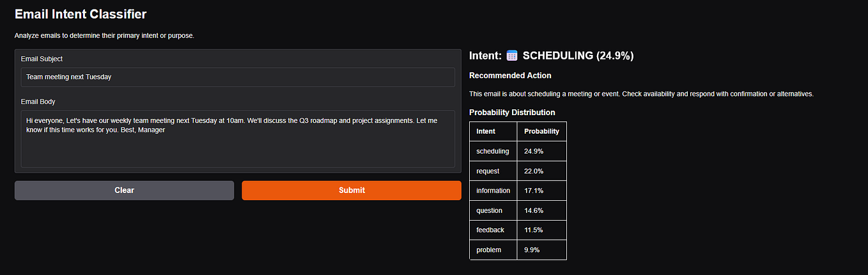
Task: Click the problem intent cell
Action: (x=493, y=250)
